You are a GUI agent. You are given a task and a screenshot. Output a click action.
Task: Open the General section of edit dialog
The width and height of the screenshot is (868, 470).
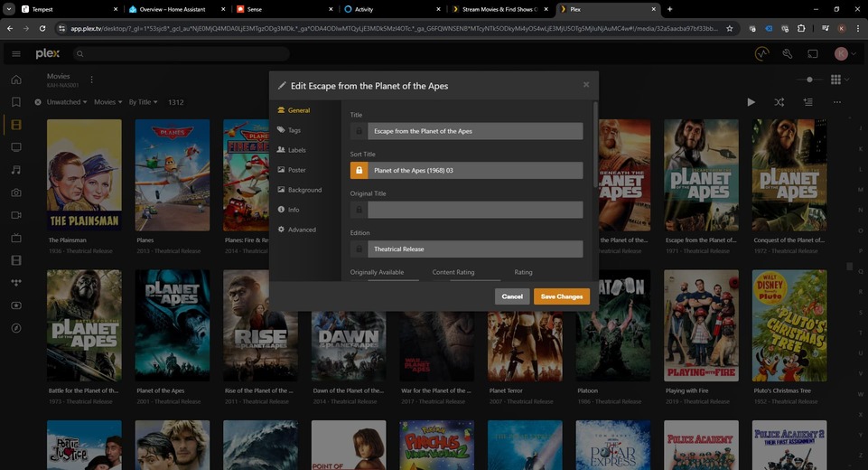point(294,110)
